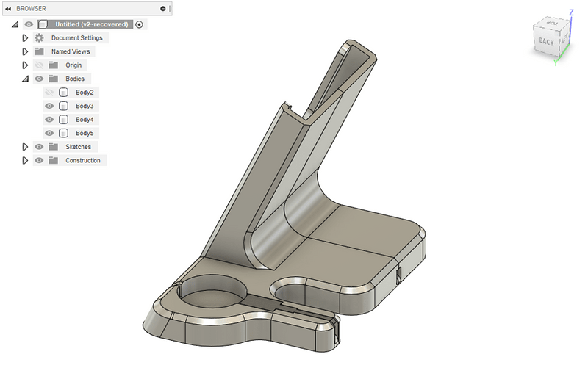The image size is (588, 379).
Task: Select the Body4 label
Action: coord(85,120)
